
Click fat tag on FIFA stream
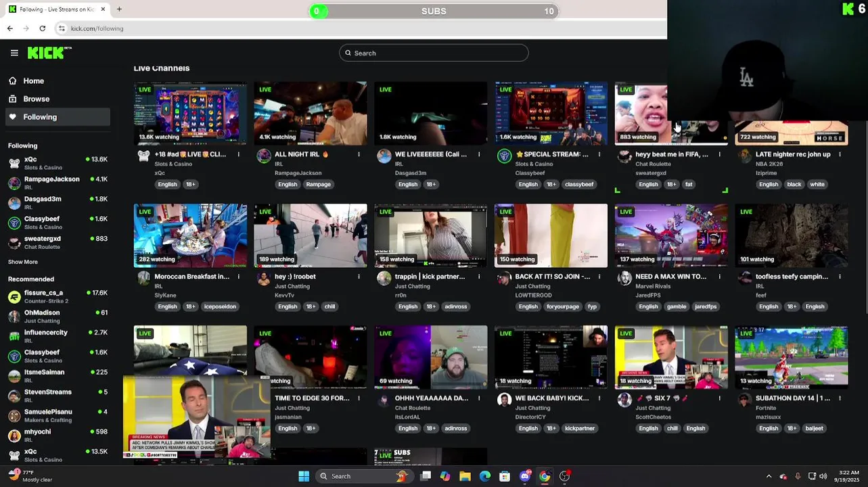(689, 184)
